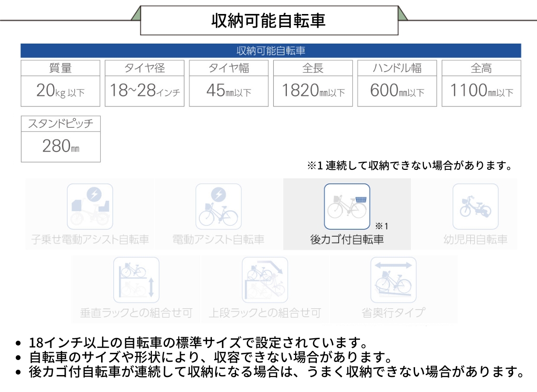Click the bullet about 18インチ以上 standard size
Screen dimensions: 537x392
point(198,343)
